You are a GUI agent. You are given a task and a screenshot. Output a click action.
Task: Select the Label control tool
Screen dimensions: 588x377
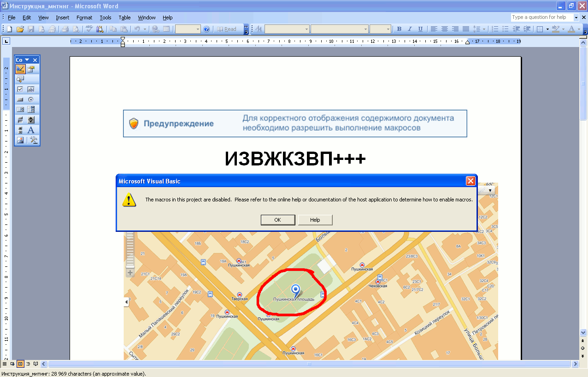(31, 130)
